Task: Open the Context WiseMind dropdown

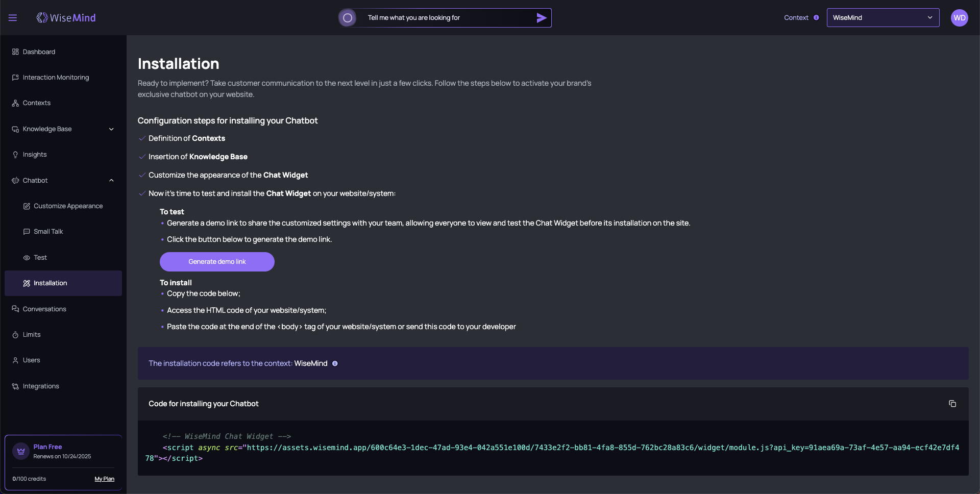Action: pyautogui.click(x=883, y=18)
